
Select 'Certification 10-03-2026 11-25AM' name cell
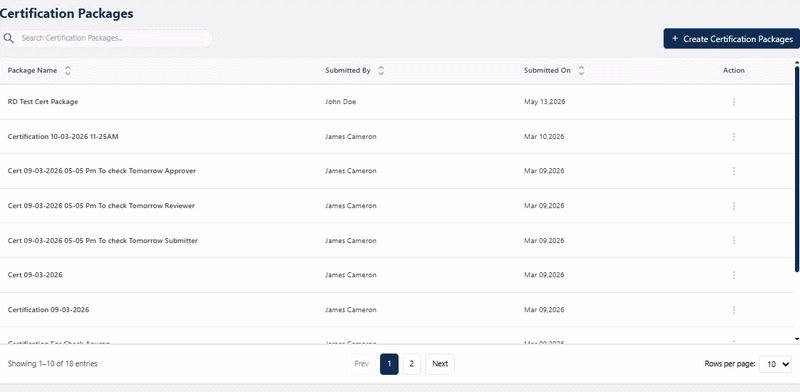(x=63, y=137)
